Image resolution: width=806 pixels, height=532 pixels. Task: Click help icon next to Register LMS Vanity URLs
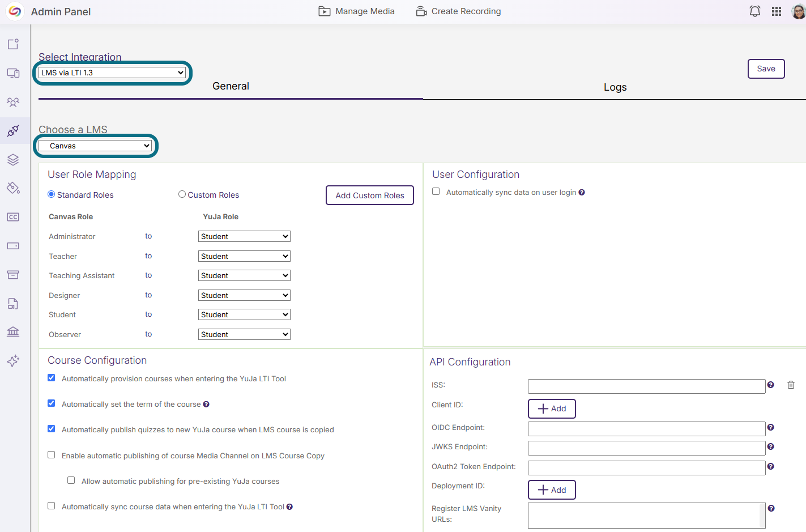coord(771,508)
